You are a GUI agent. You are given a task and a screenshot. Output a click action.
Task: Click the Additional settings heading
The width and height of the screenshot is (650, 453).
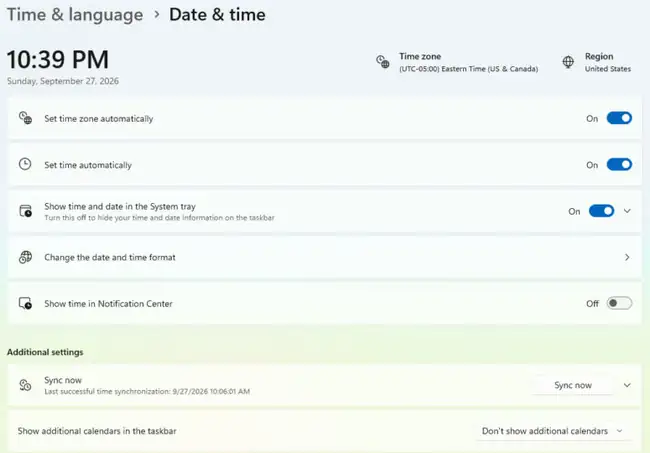point(45,352)
